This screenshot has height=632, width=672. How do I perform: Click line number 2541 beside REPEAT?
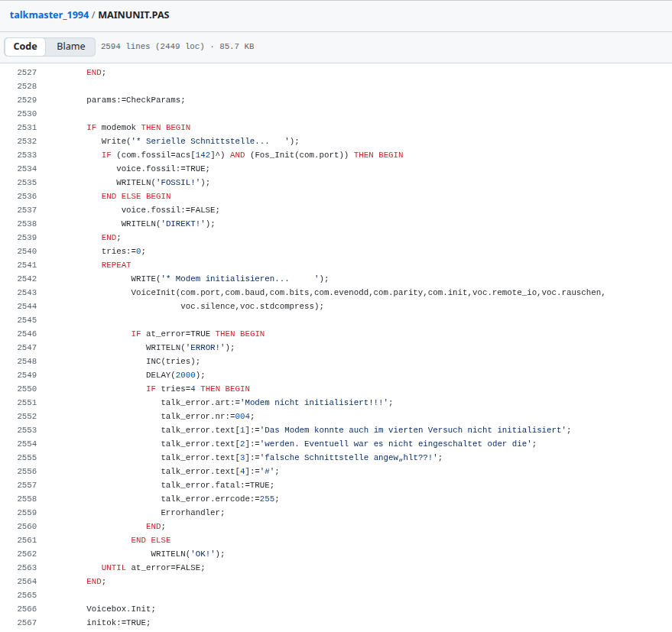[x=27, y=265]
